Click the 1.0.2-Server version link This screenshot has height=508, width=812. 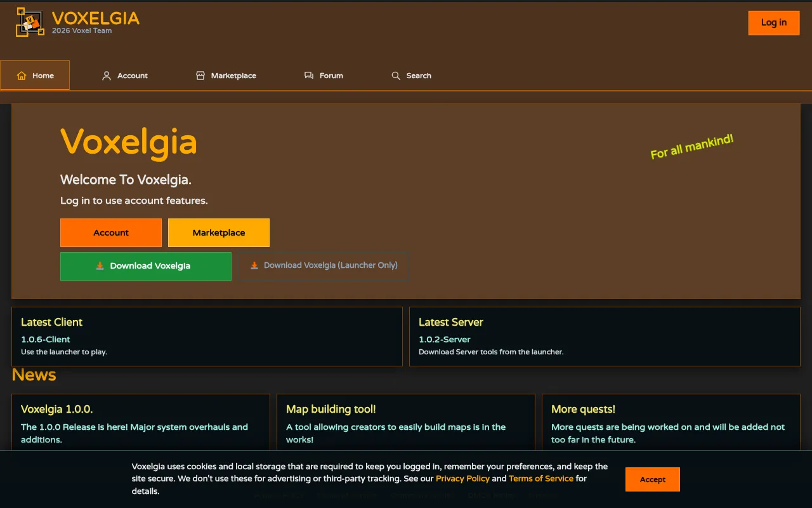click(x=445, y=339)
